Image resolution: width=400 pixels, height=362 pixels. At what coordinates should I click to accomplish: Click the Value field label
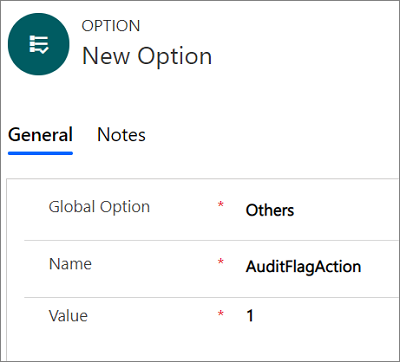coord(68,316)
